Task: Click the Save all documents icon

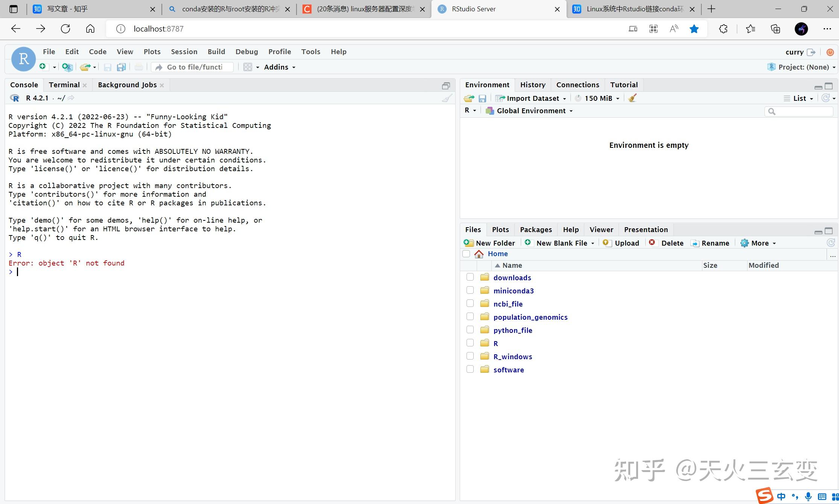Action: (x=121, y=67)
